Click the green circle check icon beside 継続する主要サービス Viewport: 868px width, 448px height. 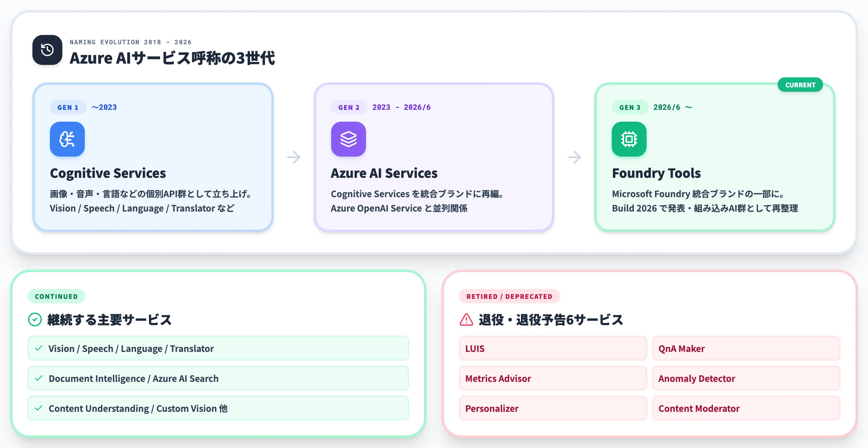(35, 319)
